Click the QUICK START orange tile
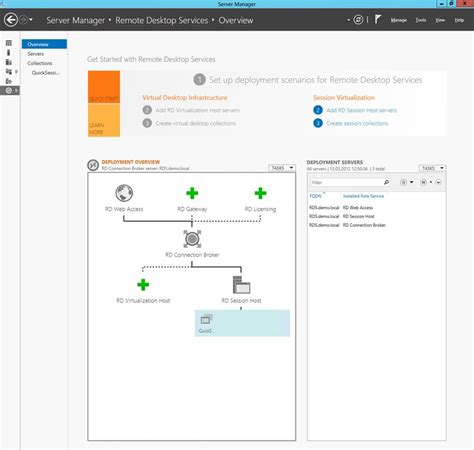474x450 pixels. (x=104, y=87)
